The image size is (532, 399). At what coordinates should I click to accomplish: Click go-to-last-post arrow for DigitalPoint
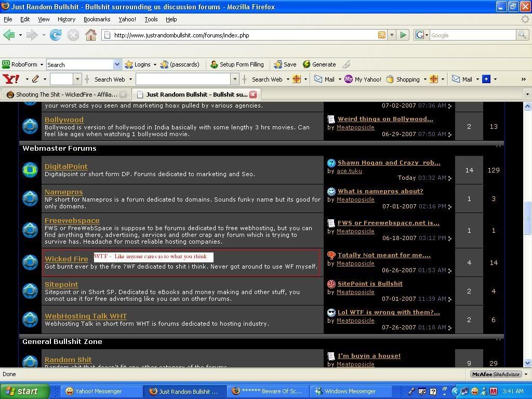[x=449, y=178]
